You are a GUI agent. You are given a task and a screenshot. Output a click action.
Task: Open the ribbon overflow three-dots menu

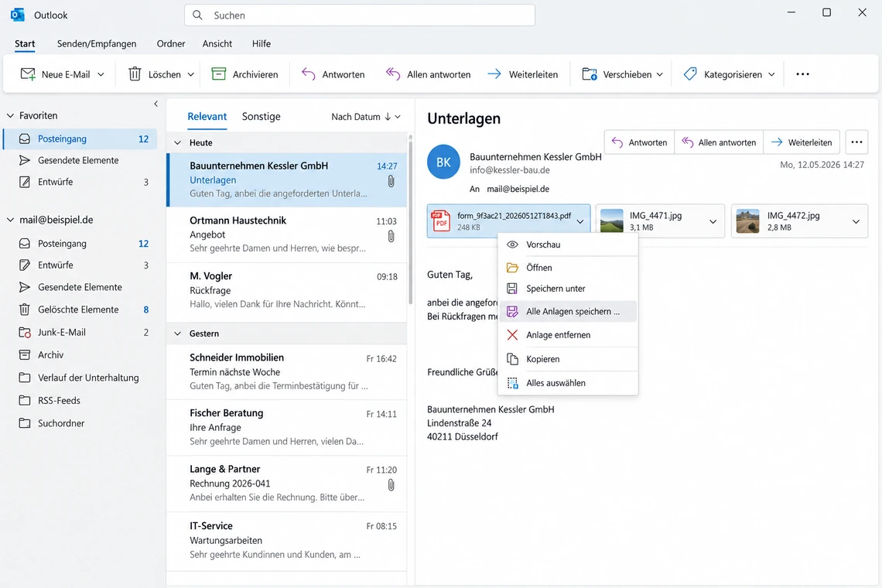tap(802, 73)
